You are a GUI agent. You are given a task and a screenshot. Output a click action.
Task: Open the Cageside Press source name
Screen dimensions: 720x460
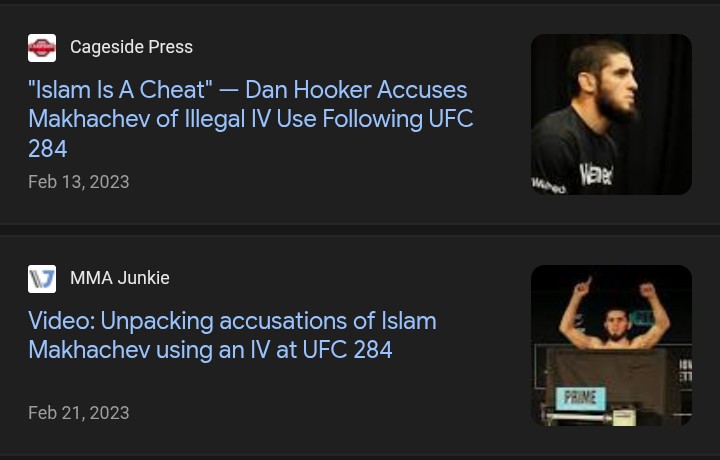tap(131, 47)
